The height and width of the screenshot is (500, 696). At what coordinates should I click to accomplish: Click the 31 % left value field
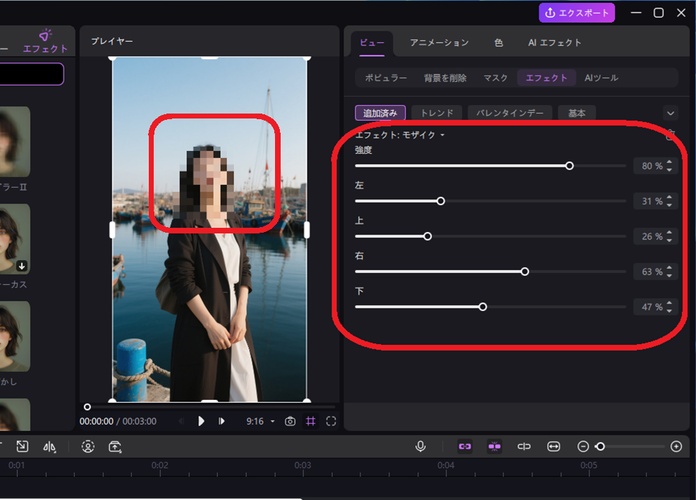[651, 201]
